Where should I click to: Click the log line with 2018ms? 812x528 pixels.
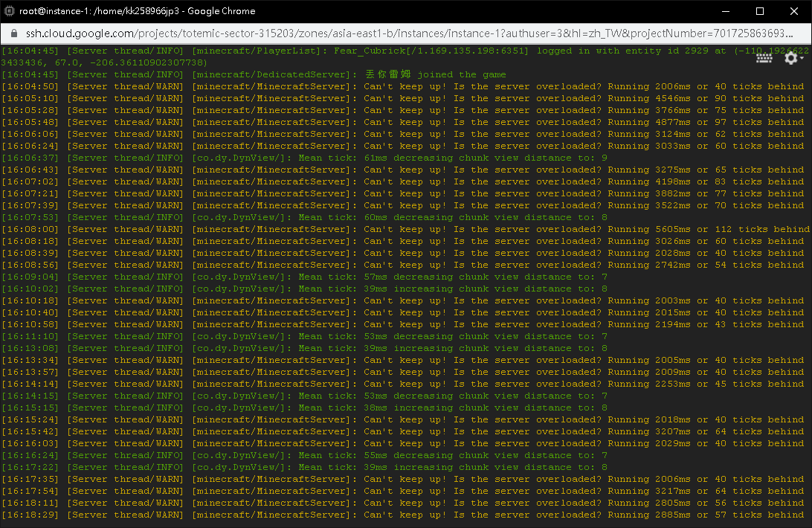click(x=402, y=420)
